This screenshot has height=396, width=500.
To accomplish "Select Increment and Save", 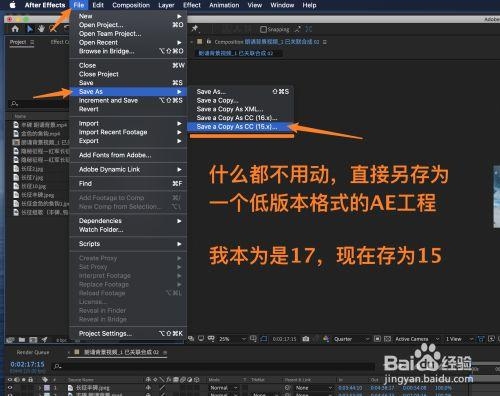I will [x=128, y=100].
